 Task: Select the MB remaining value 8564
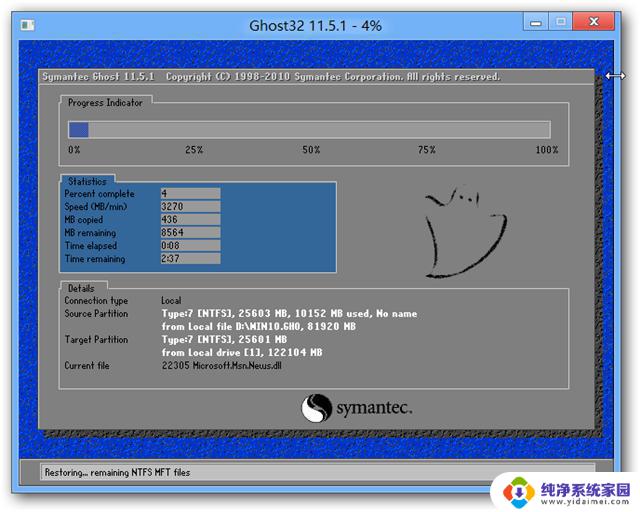[191, 232]
